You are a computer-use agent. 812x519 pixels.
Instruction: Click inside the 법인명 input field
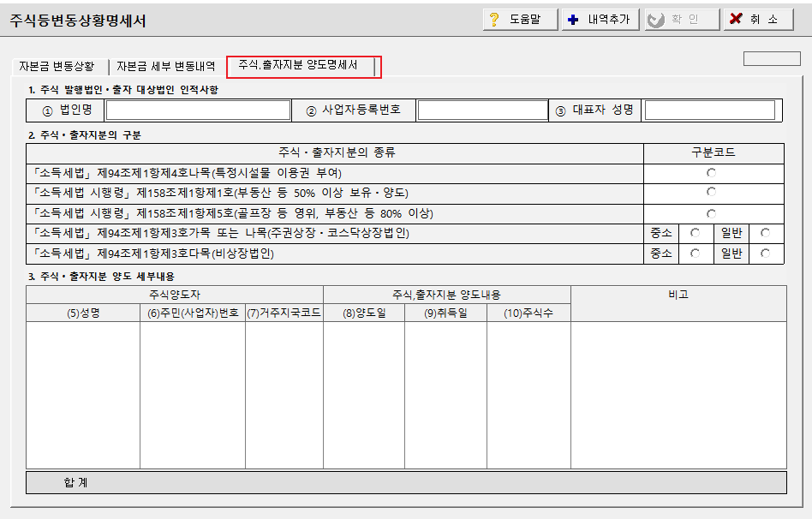coord(197,110)
